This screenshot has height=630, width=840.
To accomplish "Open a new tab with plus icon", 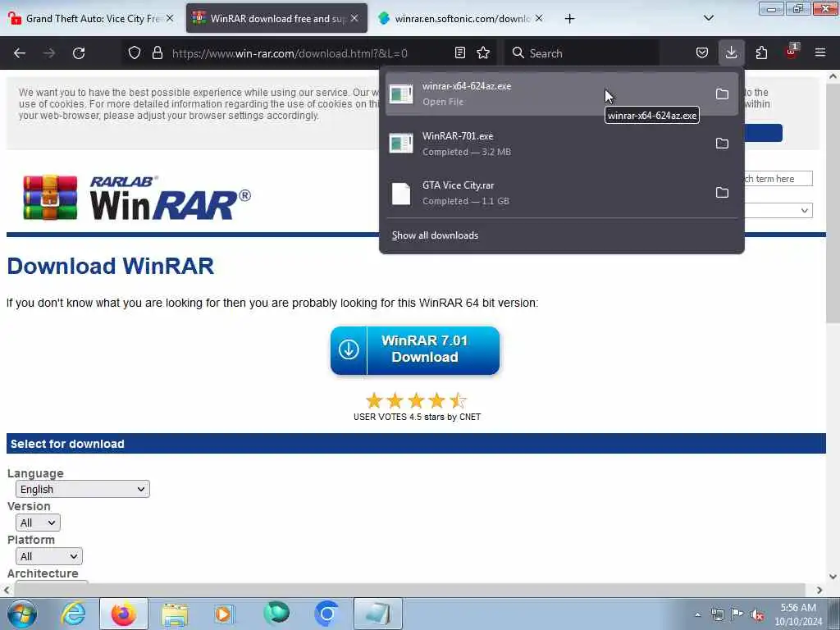I will 569,19.
